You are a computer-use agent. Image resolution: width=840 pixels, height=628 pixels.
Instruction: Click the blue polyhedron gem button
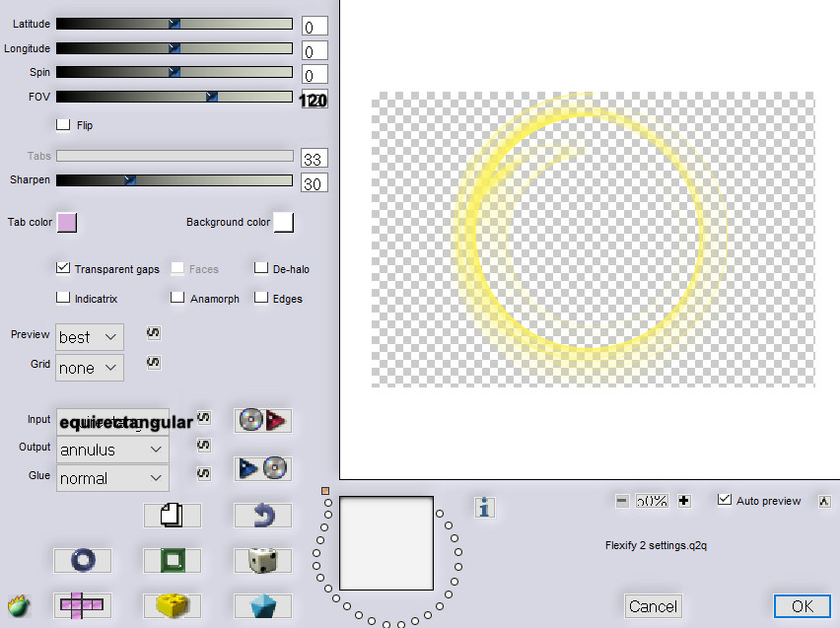tap(261, 605)
